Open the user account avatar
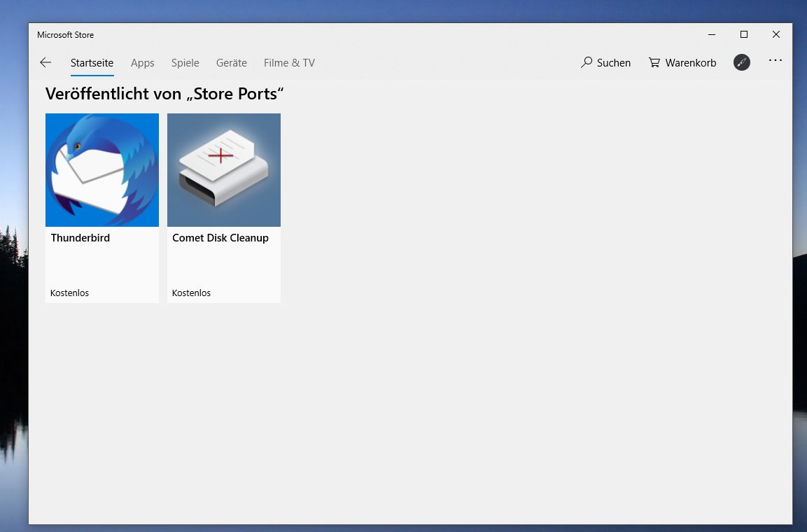Image resolution: width=807 pixels, height=532 pixels. (x=742, y=62)
